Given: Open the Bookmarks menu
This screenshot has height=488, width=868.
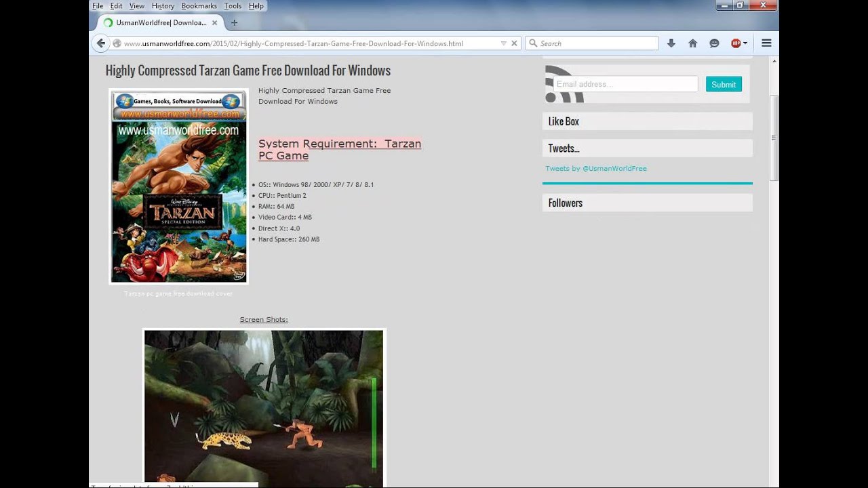Looking at the screenshot, I should [199, 6].
